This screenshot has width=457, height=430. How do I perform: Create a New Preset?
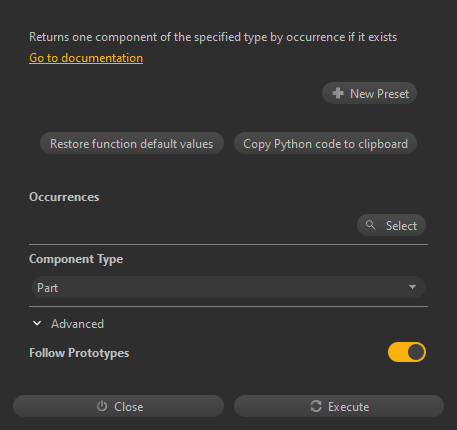coord(369,93)
